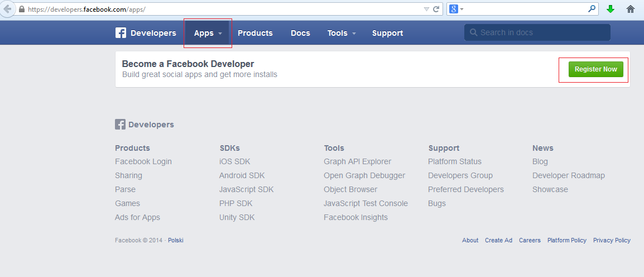This screenshot has width=644, height=277.
Task: Click the Support footer column heading
Action: [444, 148]
